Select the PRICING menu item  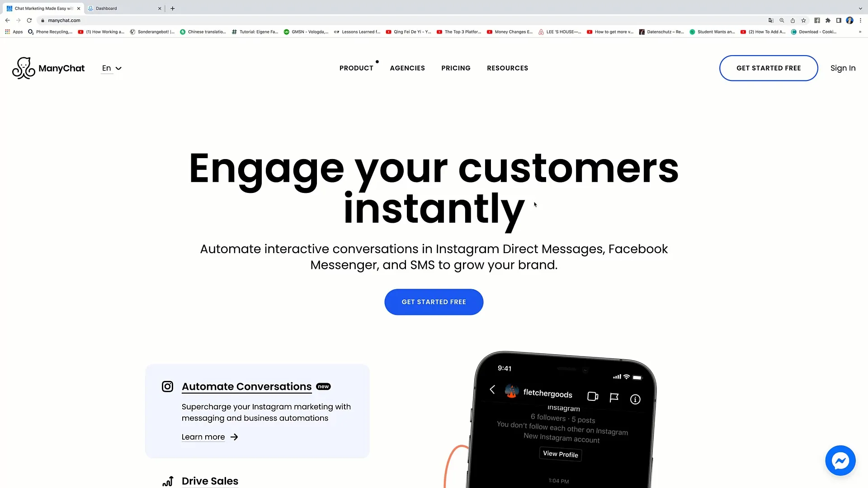click(456, 68)
